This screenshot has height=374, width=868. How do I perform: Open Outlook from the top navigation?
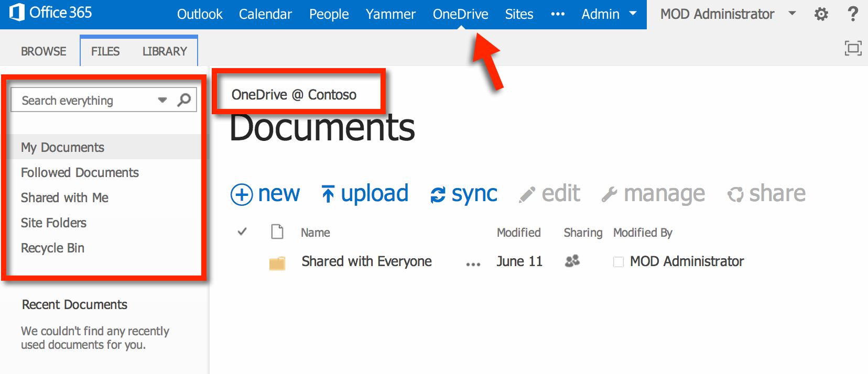(200, 14)
